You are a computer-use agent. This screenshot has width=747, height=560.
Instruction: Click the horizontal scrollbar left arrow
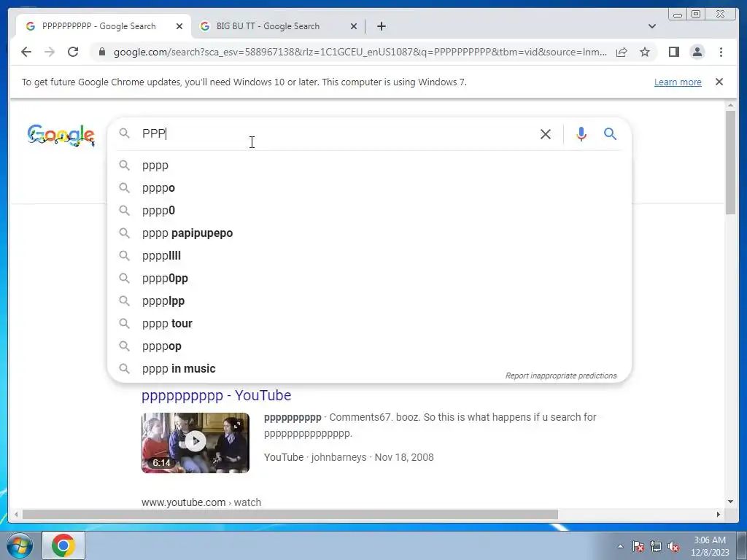(x=16, y=514)
